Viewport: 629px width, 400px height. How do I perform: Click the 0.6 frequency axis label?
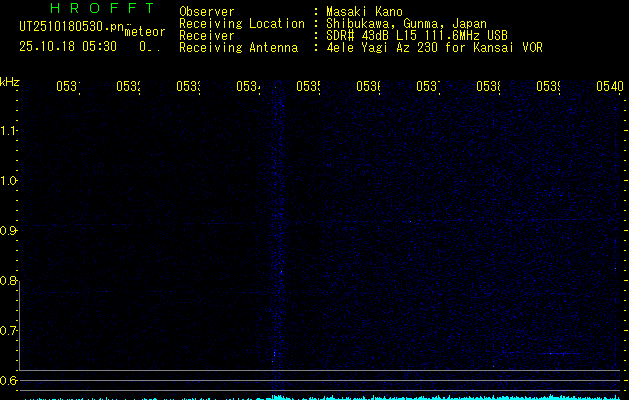[x=8, y=380]
